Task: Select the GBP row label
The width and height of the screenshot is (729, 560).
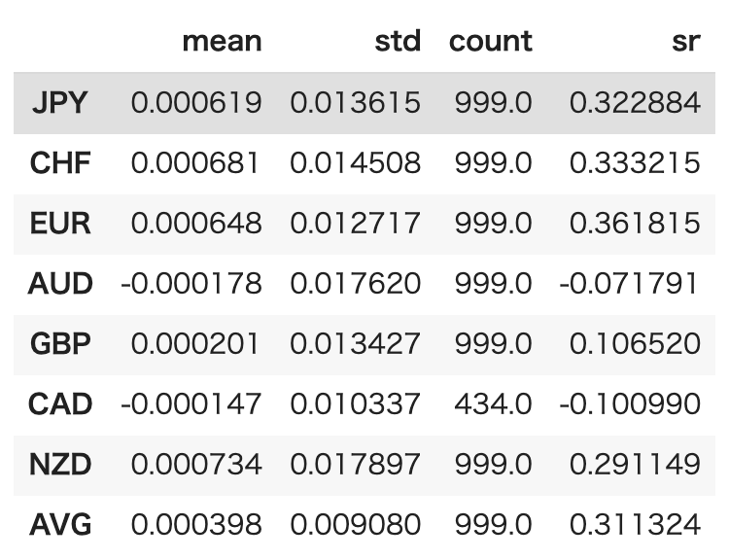Action: (60, 344)
